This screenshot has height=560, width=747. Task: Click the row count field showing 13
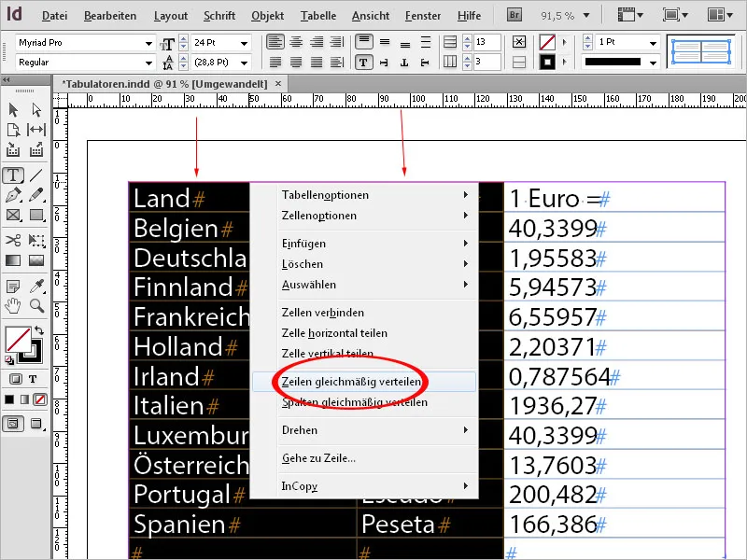(x=486, y=42)
